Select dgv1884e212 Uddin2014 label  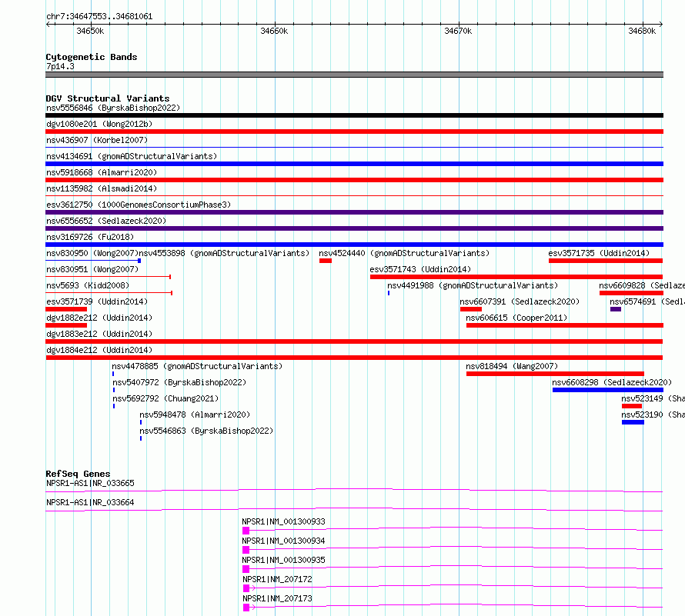[99, 350]
